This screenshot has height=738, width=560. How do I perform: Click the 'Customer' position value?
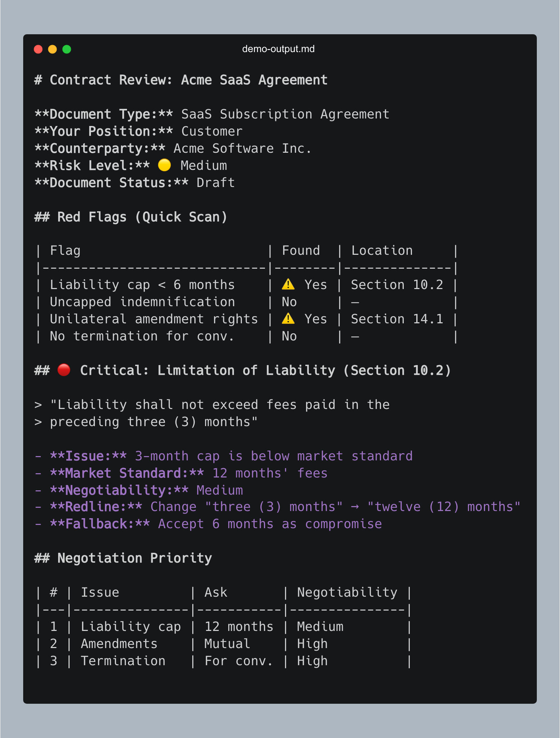[x=212, y=131]
